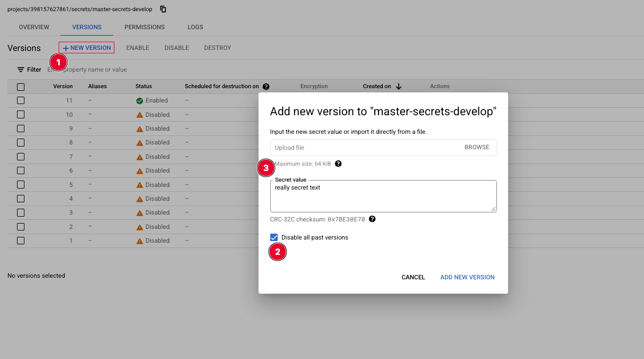Click the ADD NEW VERSION button in the dialog

467,277
